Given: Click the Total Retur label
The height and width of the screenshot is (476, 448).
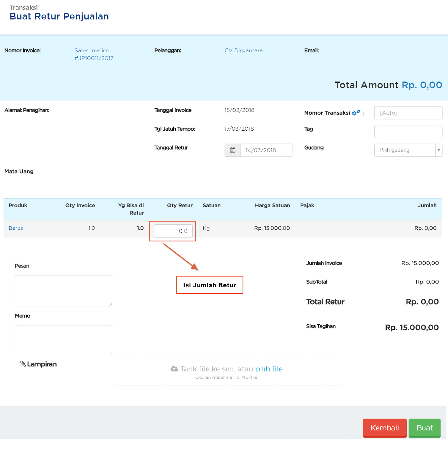Looking at the screenshot, I should click(325, 302).
